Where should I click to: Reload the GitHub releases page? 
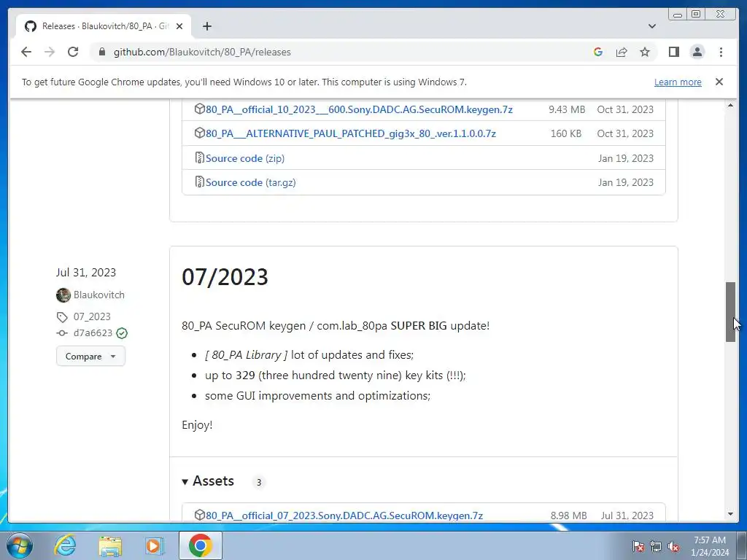[73, 52]
